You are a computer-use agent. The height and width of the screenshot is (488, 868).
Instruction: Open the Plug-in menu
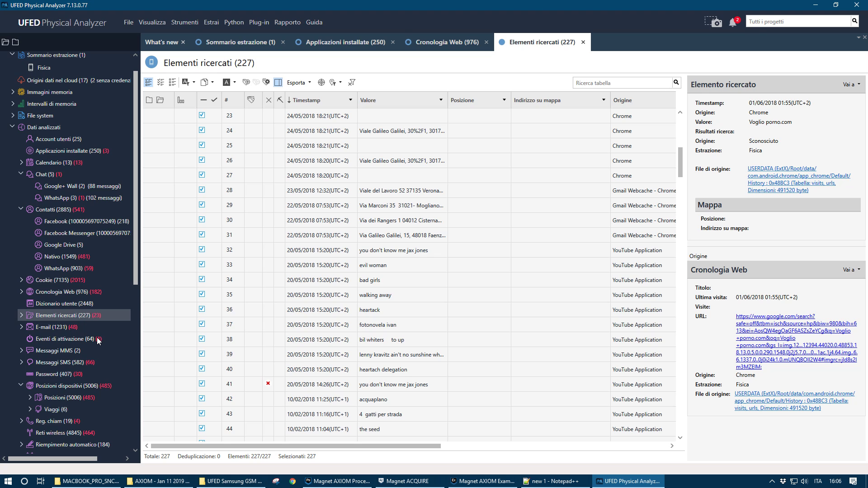coord(259,22)
